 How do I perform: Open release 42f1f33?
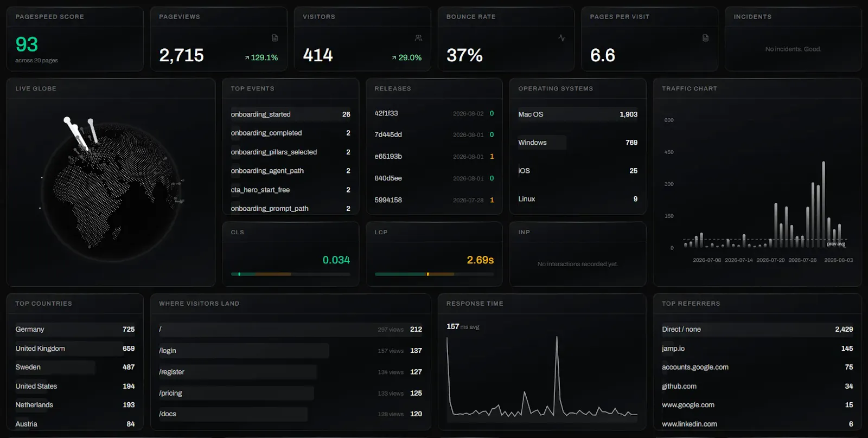(434, 113)
